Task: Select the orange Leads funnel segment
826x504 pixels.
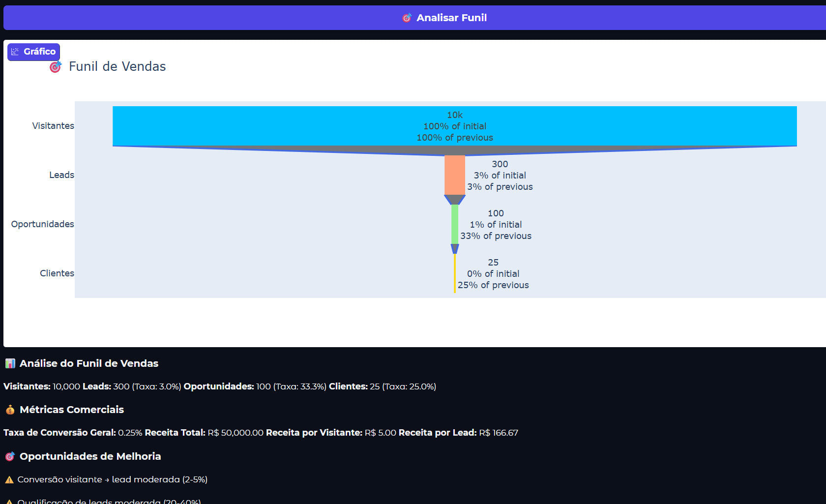Action: coord(454,175)
